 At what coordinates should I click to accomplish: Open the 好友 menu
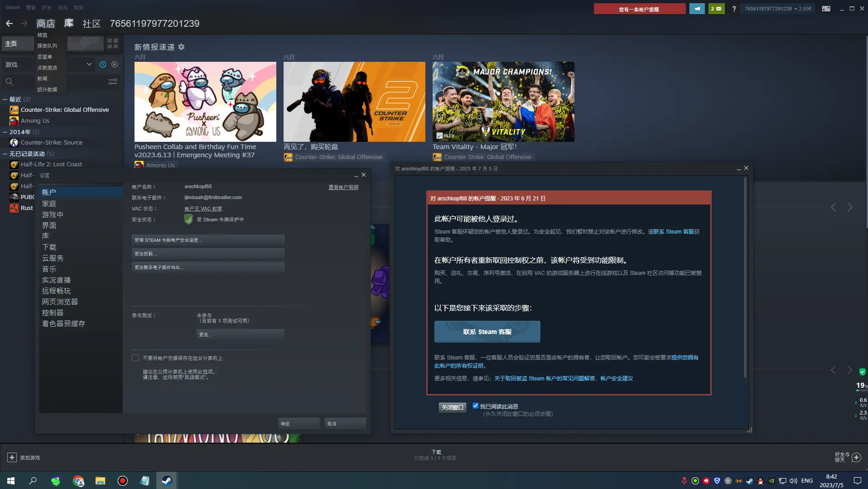(46, 7)
